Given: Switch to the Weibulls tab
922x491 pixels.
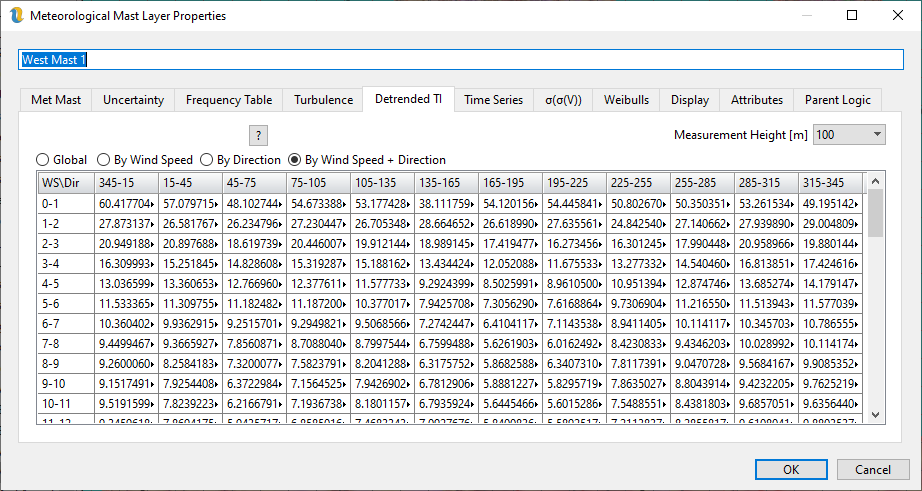Looking at the screenshot, I should (626, 100).
